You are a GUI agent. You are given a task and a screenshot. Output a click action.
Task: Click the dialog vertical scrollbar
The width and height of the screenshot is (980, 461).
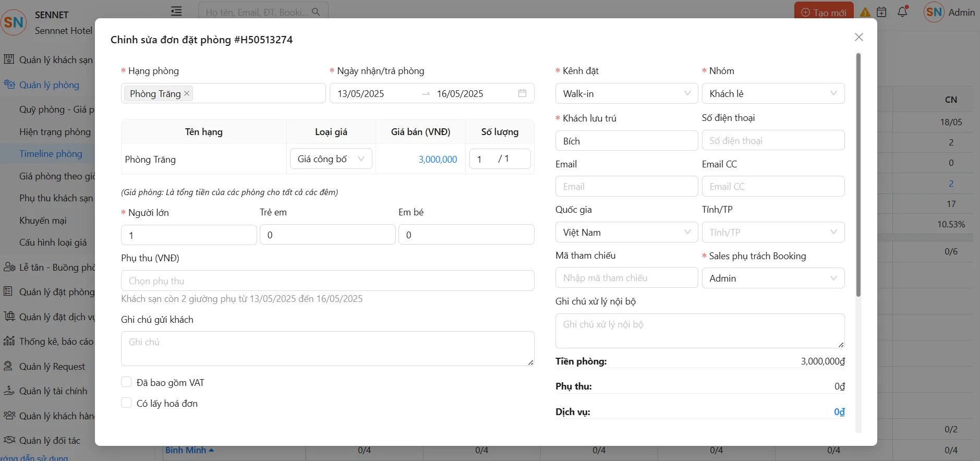(x=858, y=175)
